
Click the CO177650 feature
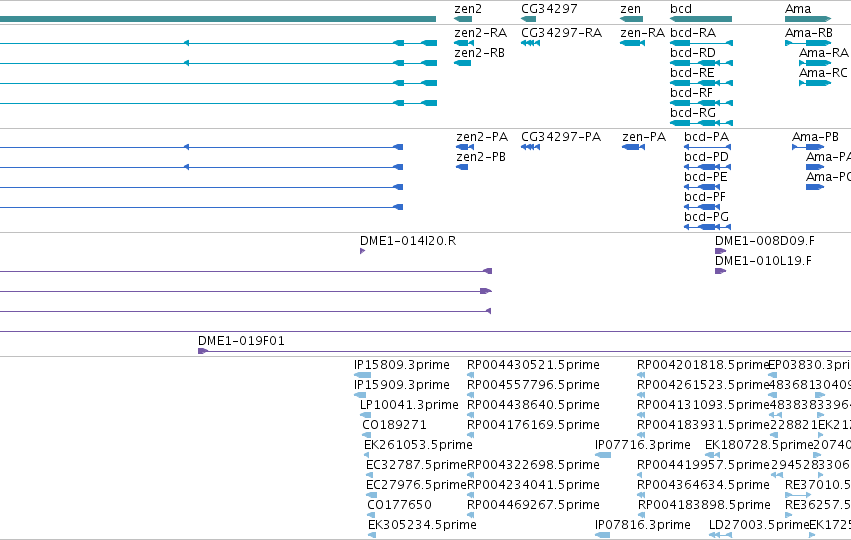tap(372, 516)
